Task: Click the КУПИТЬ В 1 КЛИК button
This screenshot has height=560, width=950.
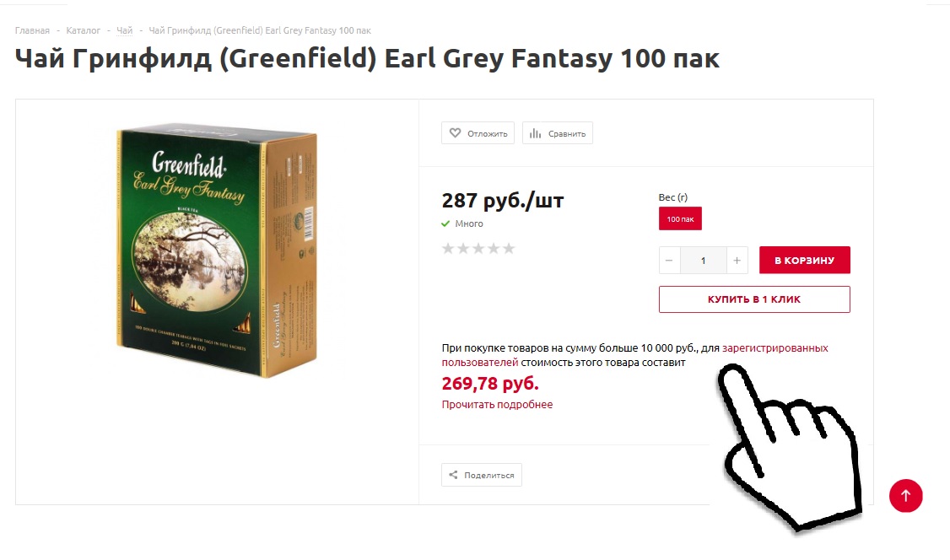Action: coord(754,299)
